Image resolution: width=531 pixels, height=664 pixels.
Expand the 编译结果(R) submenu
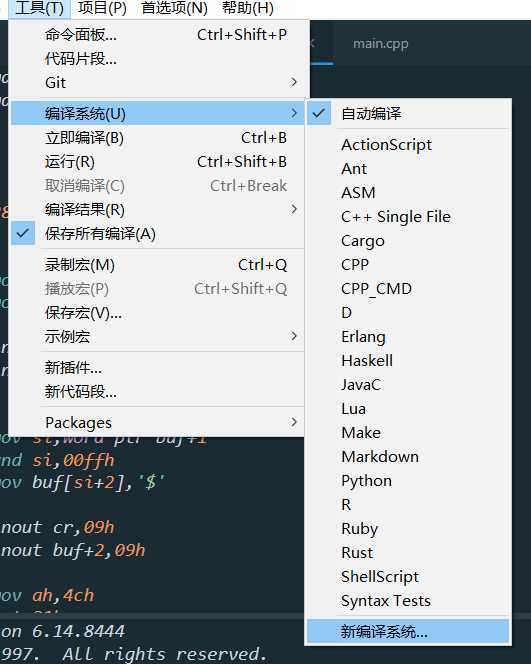click(158, 210)
